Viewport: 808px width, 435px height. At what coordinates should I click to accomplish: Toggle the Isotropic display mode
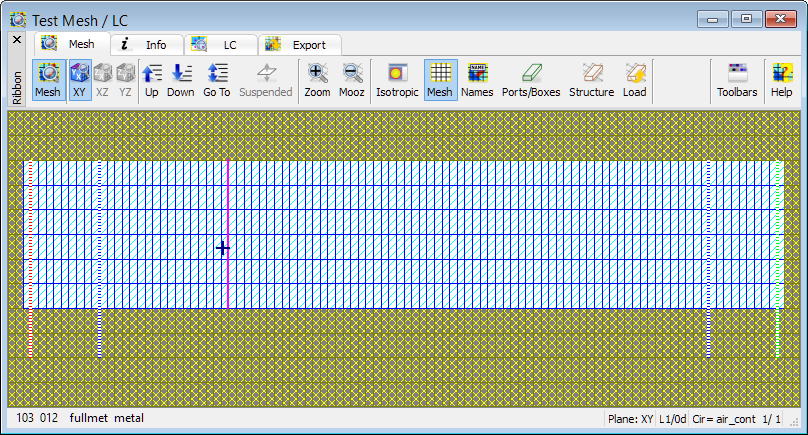(397, 80)
